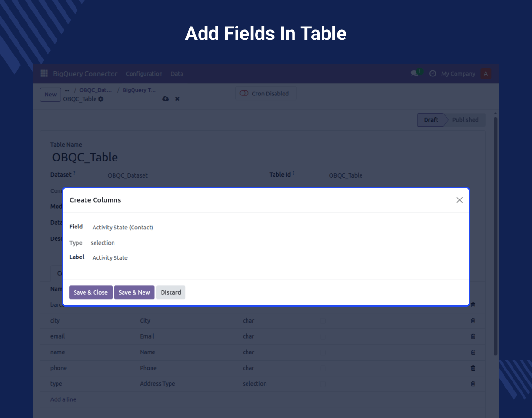
Task: Click the OBQC_Dataset dataset value
Action: click(x=128, y=175)
